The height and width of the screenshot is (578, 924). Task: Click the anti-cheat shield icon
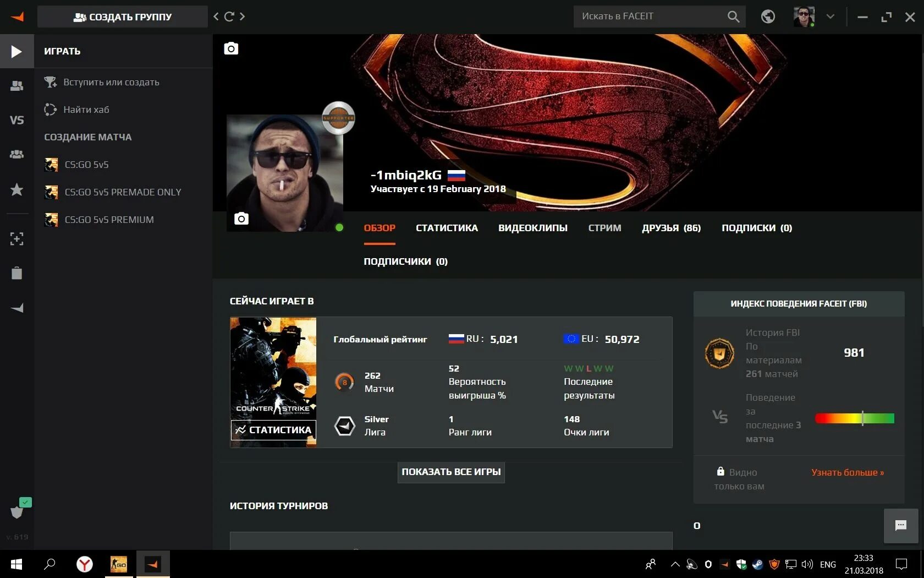17,511
